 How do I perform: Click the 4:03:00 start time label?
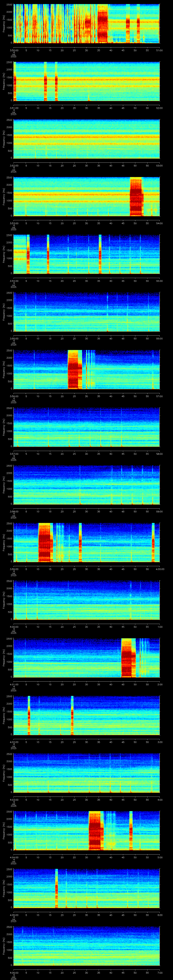14,800
